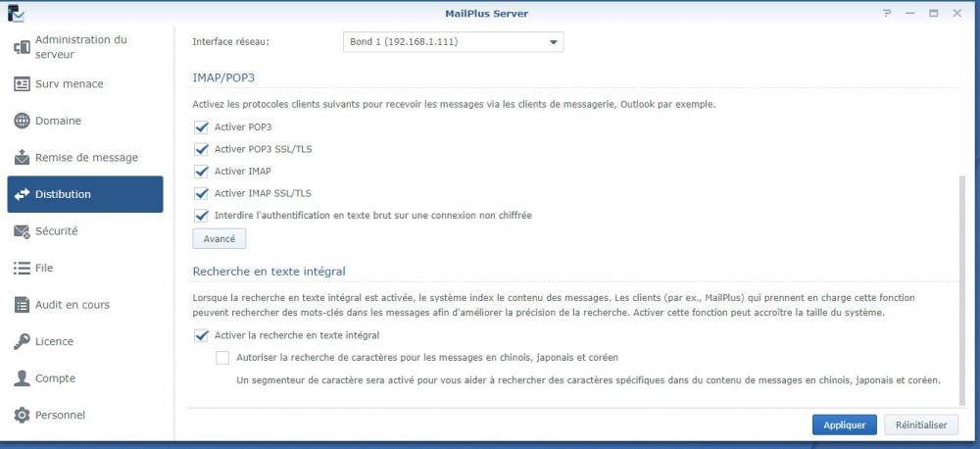The image size is (980, 449).
Task: Click the settings panel vertical scrollbar
Action: (961, 291)
